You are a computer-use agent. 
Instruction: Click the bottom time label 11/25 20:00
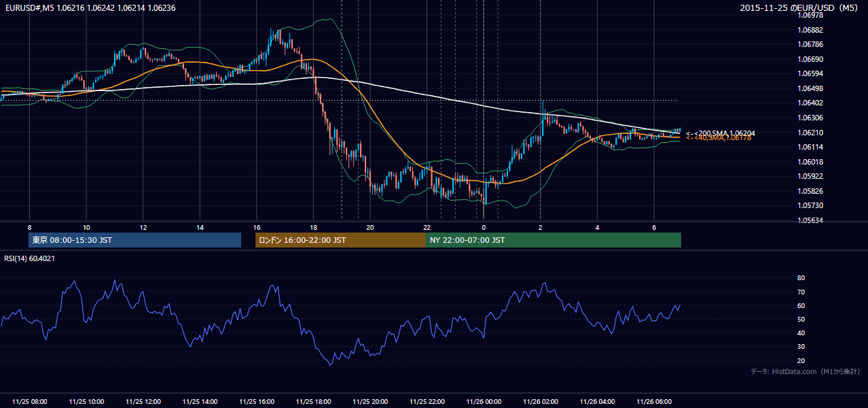370,402
